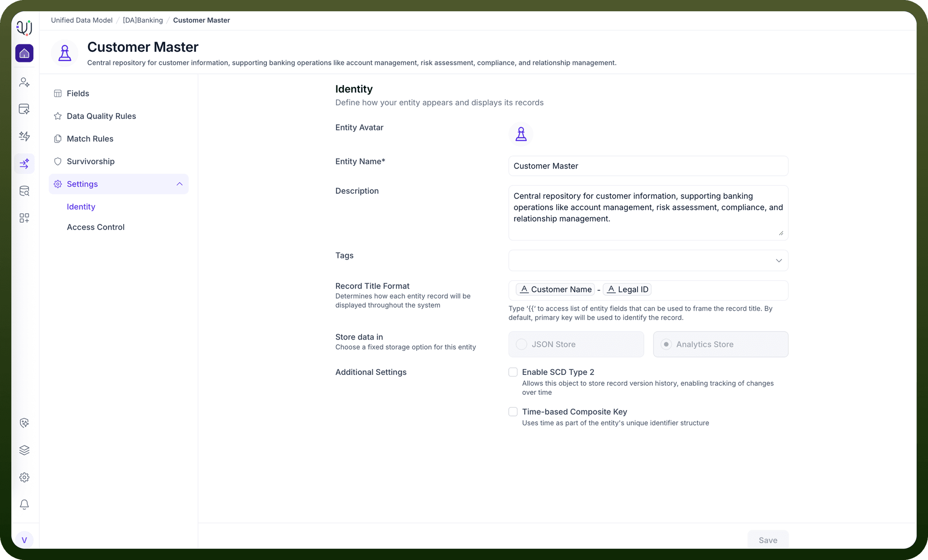Click the Survivorship shield icon
Image resolution: width=928 pixels, height=560 pixels.
click(x=58, y=161)
